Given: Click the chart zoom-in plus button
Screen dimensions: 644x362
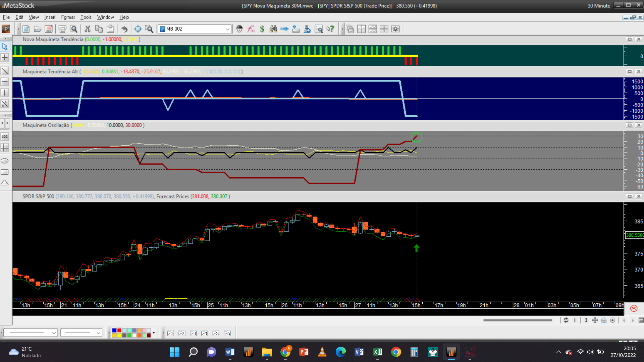Looking at the screenshot, I should point(612,320).
